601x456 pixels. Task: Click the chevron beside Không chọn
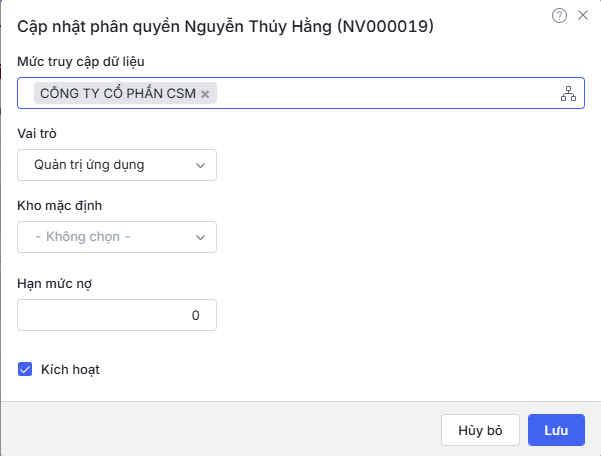(x=201, y=237)
